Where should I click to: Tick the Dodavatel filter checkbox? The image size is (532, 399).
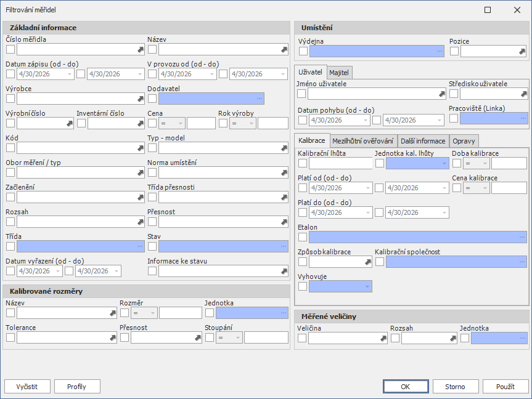(x=152, y=99)
